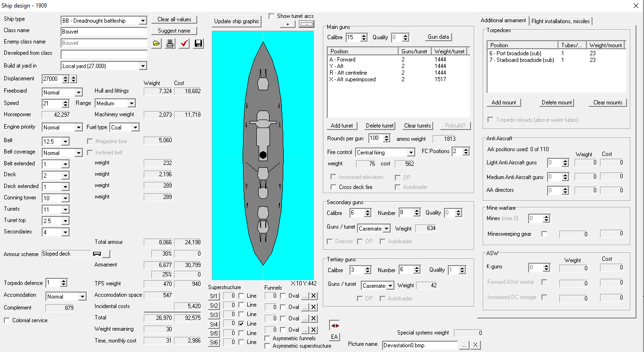Image resolution: width=644 pixels, height=352 pixels.
Task: Click the Class name input field
Action: tap(104, 32)
